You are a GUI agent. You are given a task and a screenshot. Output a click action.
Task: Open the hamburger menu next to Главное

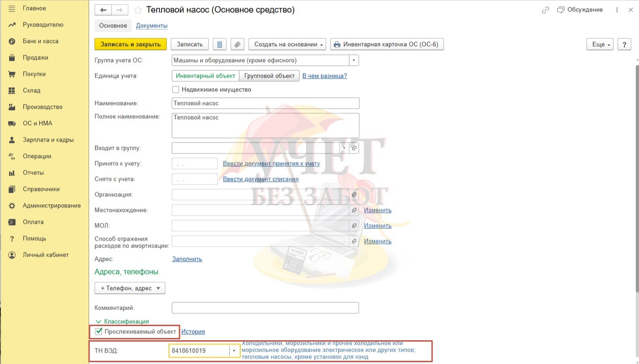pyautogui.click(x=12, y=8)
